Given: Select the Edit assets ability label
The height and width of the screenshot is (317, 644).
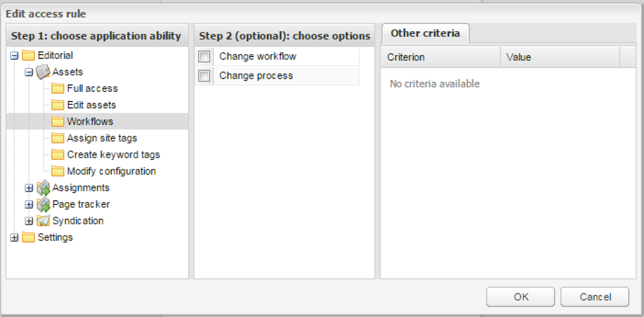Looking at the screenshot, I should click(x=92, y=105).
